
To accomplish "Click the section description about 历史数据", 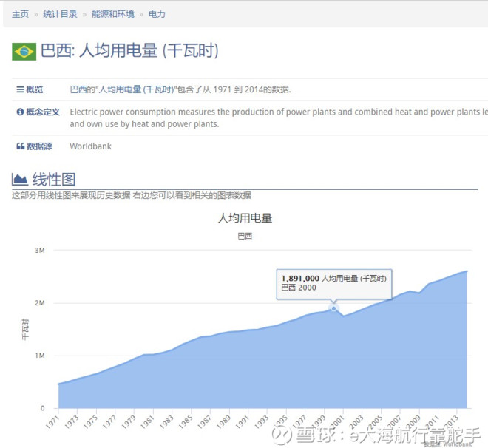I will pyautogui.click(x=132, y=195).
